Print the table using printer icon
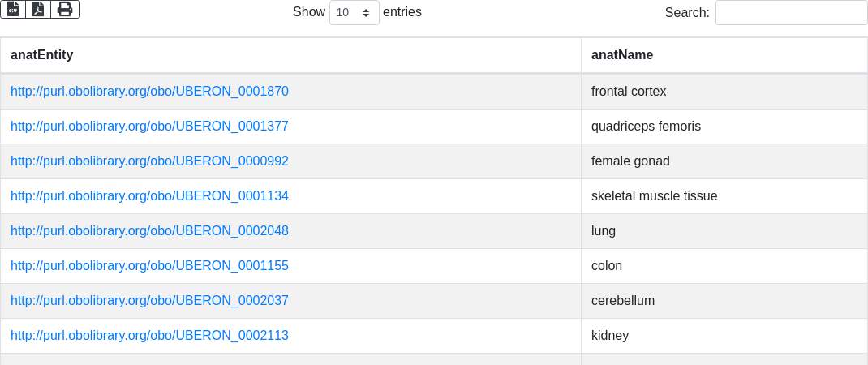868x365 pixels. click(x=65, y=9)
